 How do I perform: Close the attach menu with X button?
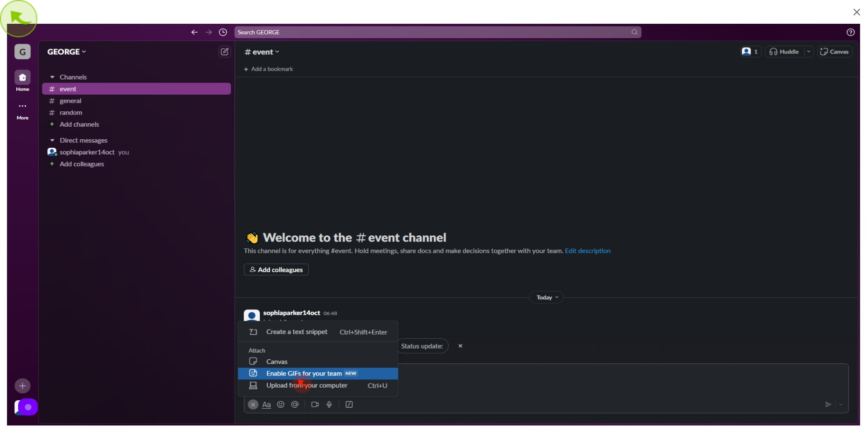(x=253, y=405)
